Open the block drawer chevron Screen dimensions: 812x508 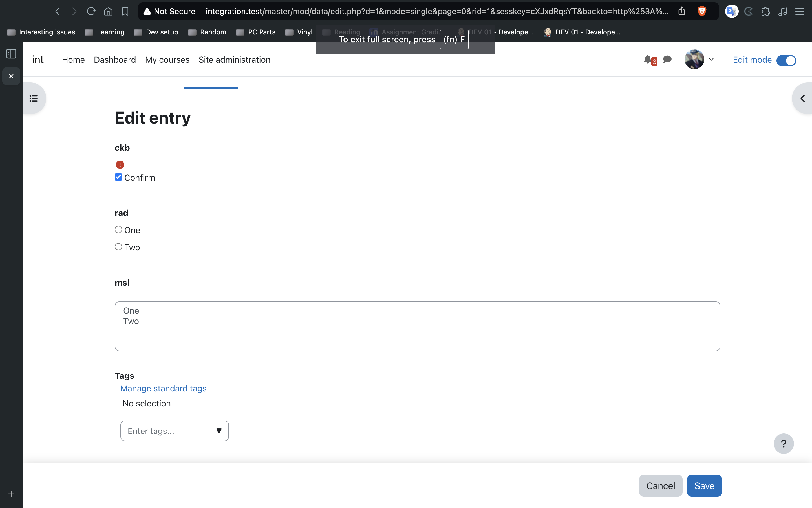pos(802,98)
